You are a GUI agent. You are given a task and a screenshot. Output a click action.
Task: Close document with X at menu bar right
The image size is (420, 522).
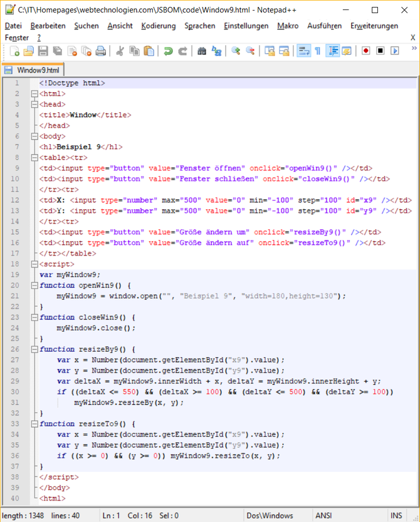(412, 38)
